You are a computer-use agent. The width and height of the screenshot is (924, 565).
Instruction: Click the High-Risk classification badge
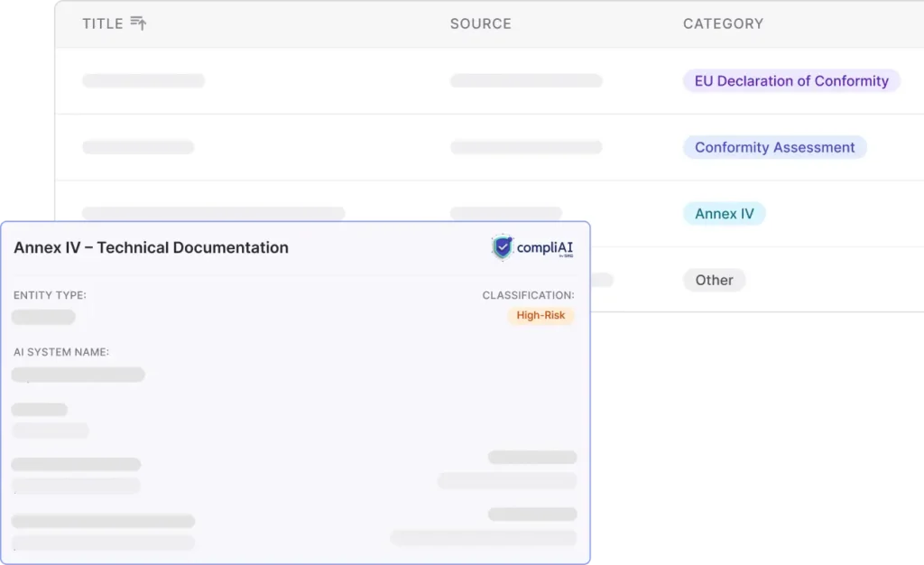[541, 316]
